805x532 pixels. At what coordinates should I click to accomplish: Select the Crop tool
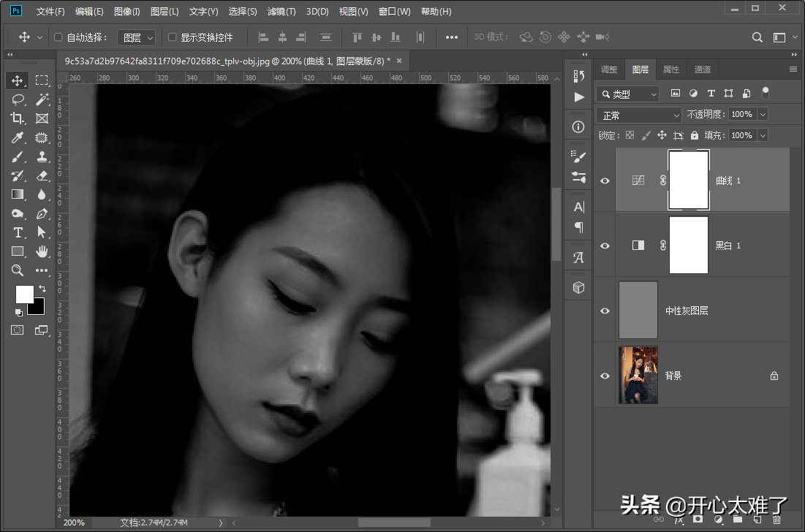18,118
